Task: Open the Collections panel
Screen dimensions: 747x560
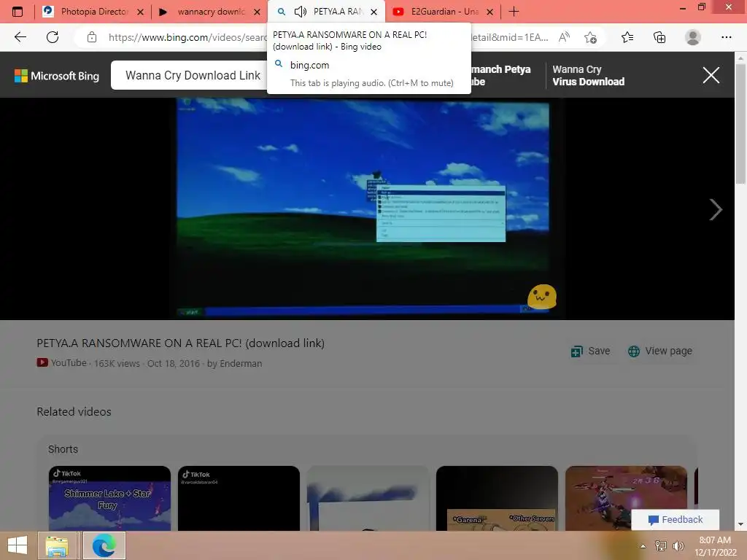Action: coord(659,37)
